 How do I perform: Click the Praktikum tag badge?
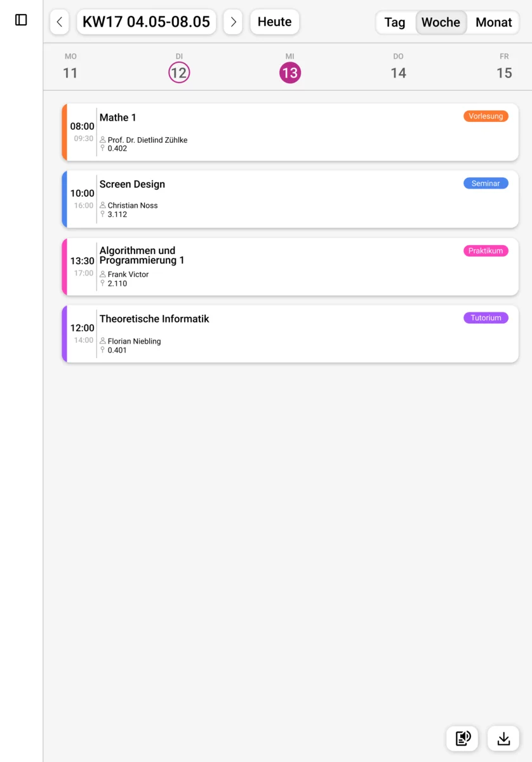tap(486, 251)
